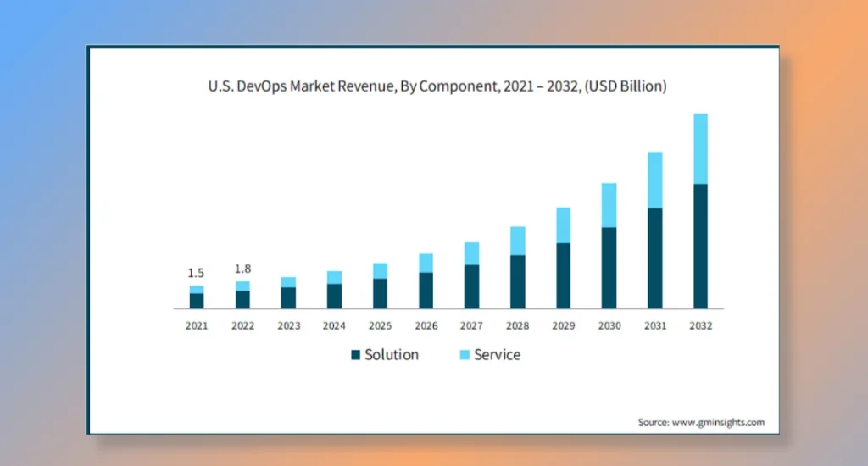
Task: Click the 1.5 data label above 2021
Action: pyautogui.click(x=196, y=273)
